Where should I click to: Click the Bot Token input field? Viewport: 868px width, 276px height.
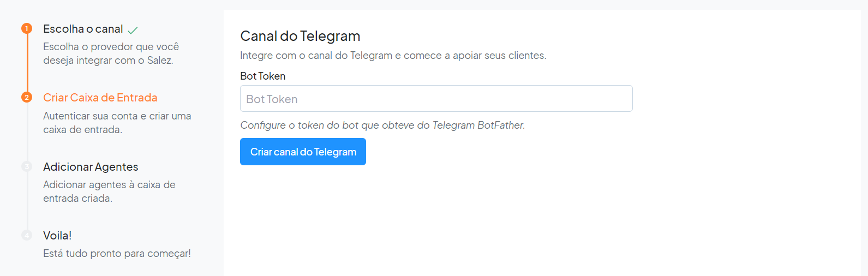pyautogui.click(x=436, y=99)
